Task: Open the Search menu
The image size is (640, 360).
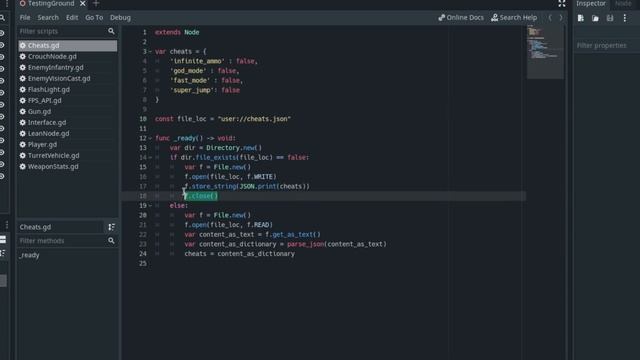Action: (48, 18)
